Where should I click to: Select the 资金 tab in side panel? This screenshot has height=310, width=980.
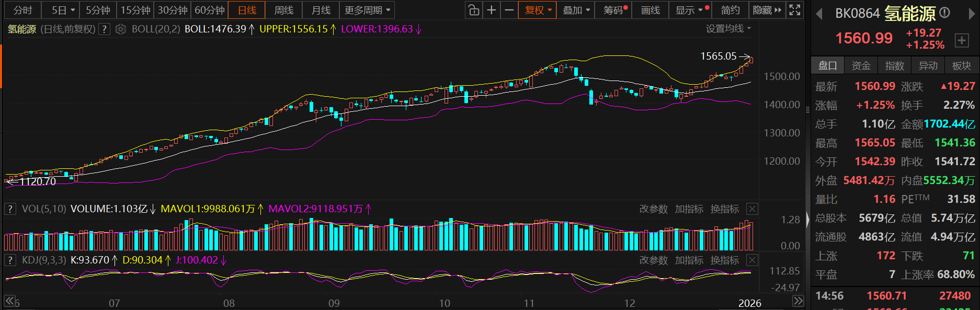coord(861,65)
